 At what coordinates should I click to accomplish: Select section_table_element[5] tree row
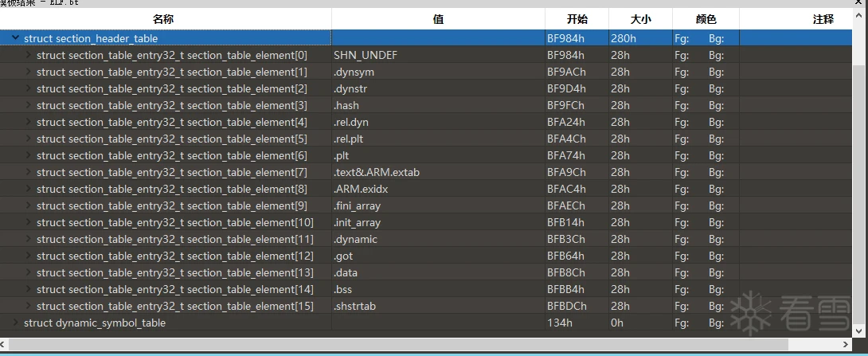coord(426,139)
